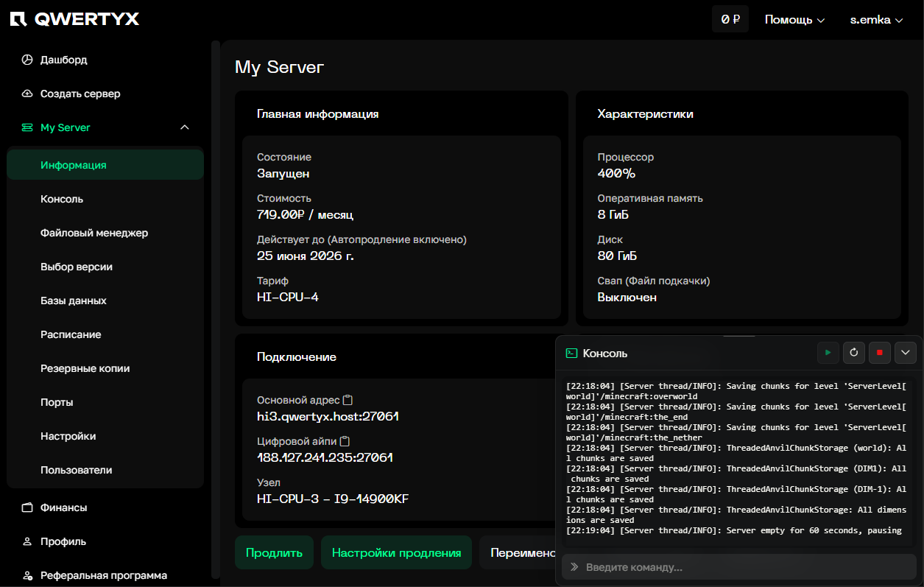Open Финансы in the sidebar
Screen dimensions: 924x587
[x=105, y=507]
